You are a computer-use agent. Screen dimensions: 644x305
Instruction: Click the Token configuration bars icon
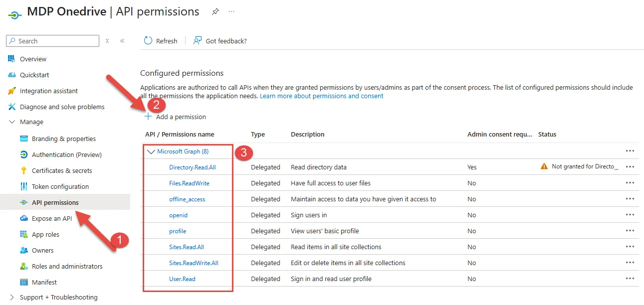tap(23, 186)
